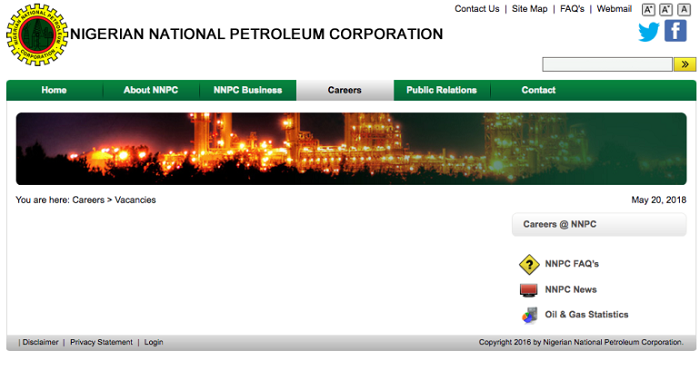Click the May 20, 2018 date text

pyautogui.click(x=658, y=200)
